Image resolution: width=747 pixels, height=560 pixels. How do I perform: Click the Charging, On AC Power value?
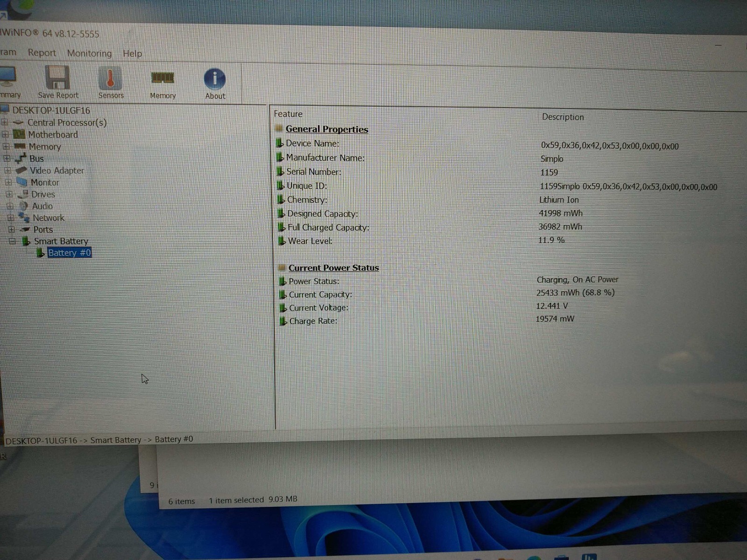577,280
